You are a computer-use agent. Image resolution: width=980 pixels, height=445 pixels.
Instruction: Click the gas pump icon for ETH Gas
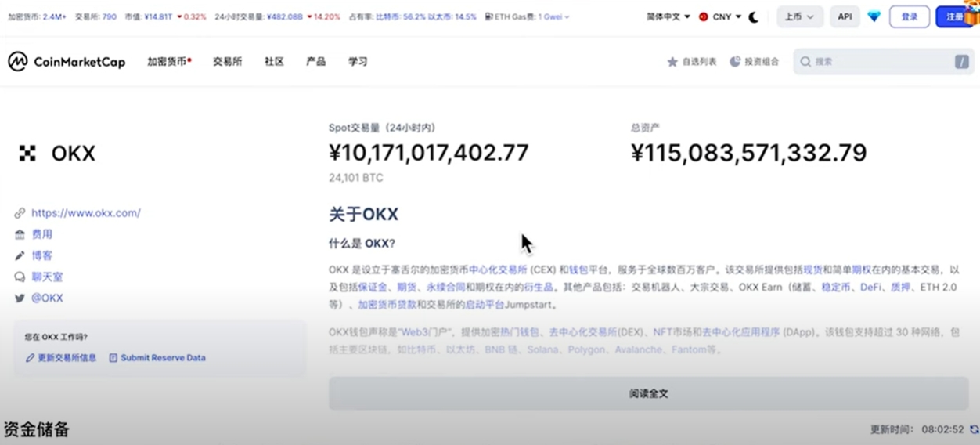click(489, 16)
